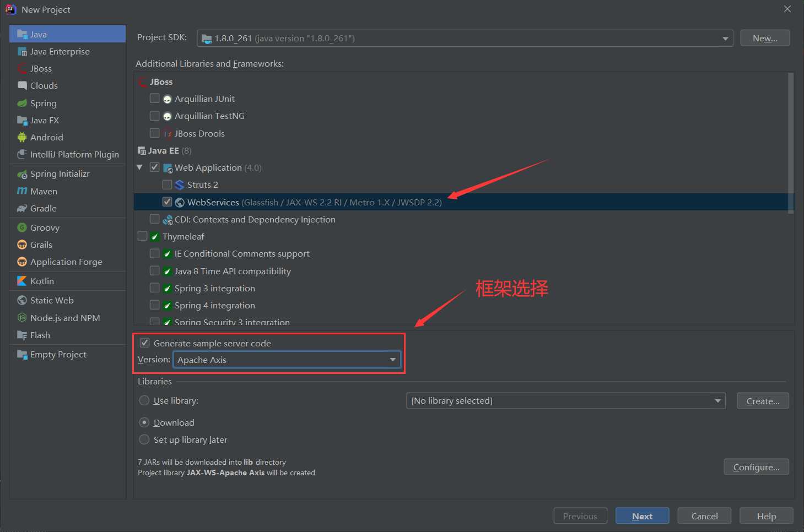Close the New Project dialog
This screenshot has width=804, height=532.
(x=787, y=9)
